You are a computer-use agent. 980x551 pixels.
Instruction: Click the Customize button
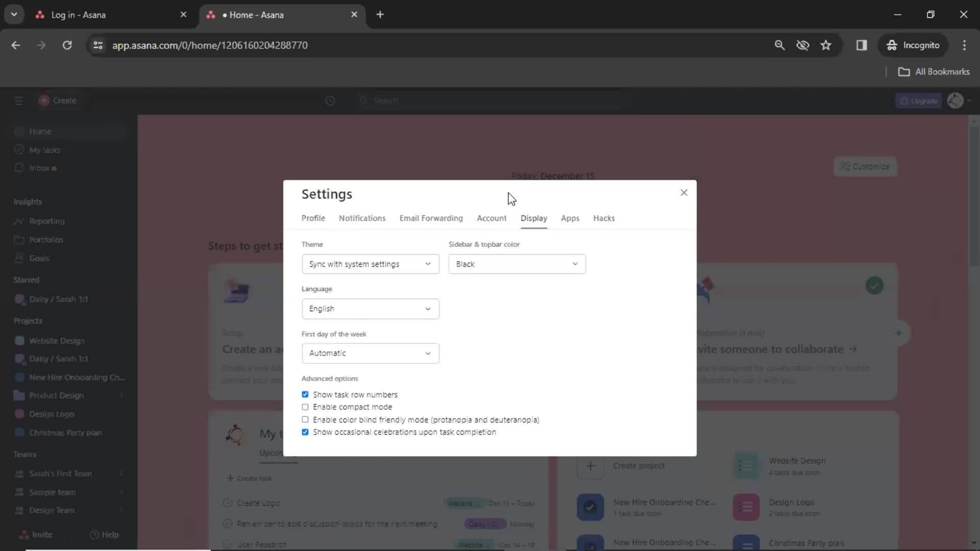point(865,166)
